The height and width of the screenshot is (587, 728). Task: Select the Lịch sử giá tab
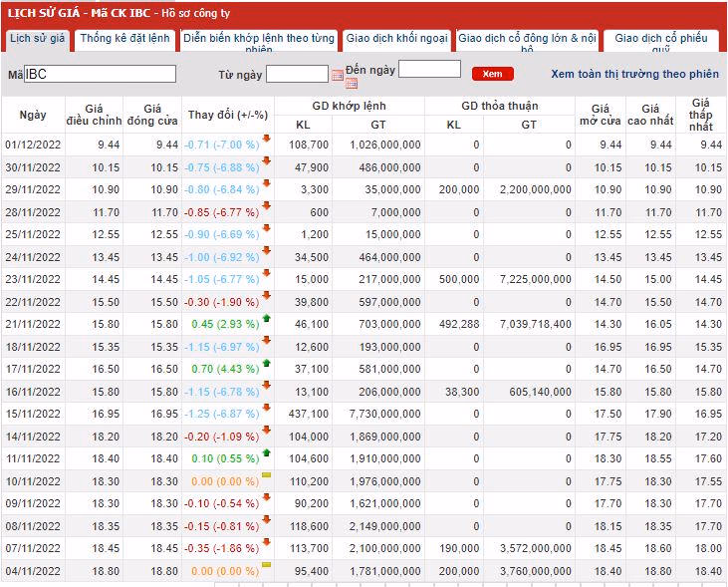click(x=36, y=39)
